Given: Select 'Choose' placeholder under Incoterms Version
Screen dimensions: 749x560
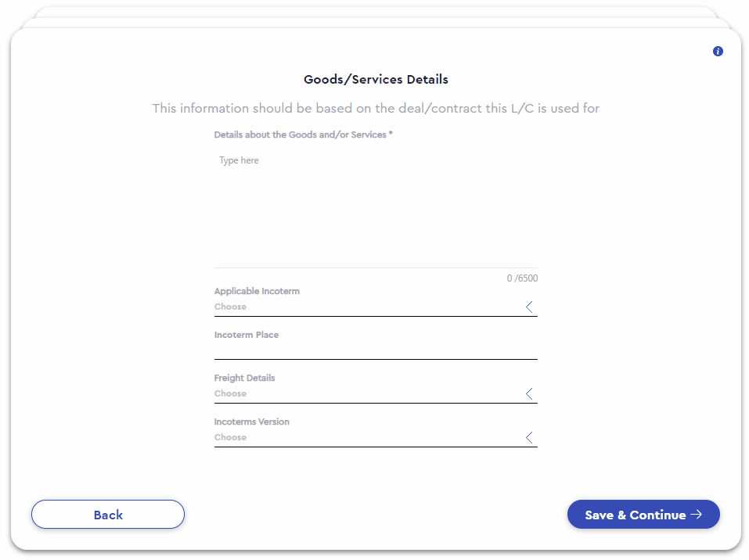Looking at the screenshot, I should [230, 437].
